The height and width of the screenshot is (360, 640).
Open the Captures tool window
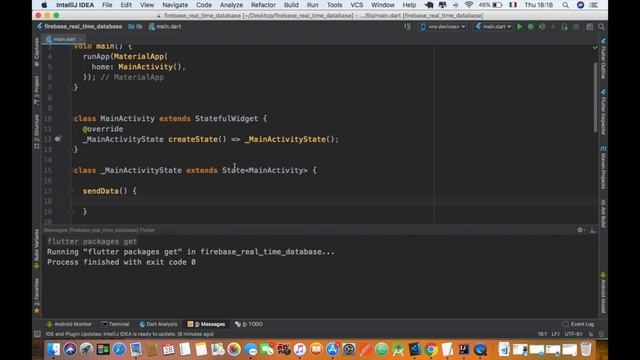click(x=36, y=52)
